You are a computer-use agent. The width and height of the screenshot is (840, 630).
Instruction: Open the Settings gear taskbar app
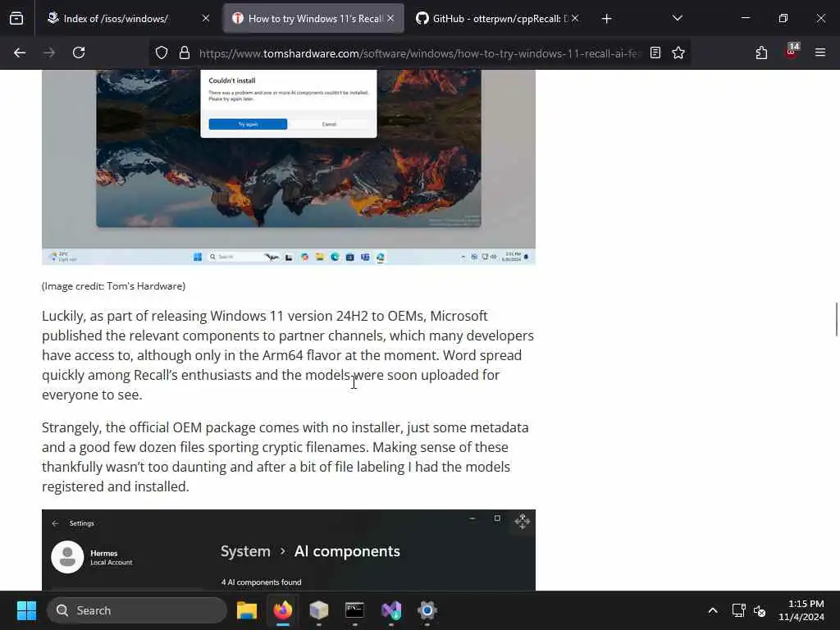pyautogui.click(x=427, y=610)
